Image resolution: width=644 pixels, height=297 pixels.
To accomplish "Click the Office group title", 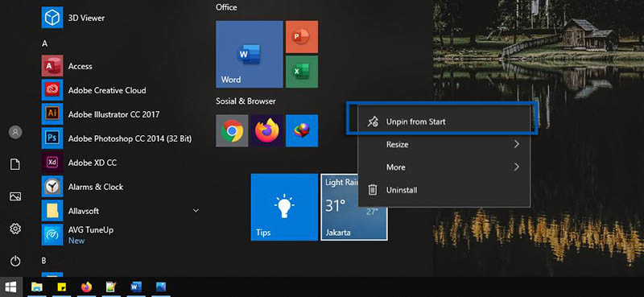I will (226, 7).
